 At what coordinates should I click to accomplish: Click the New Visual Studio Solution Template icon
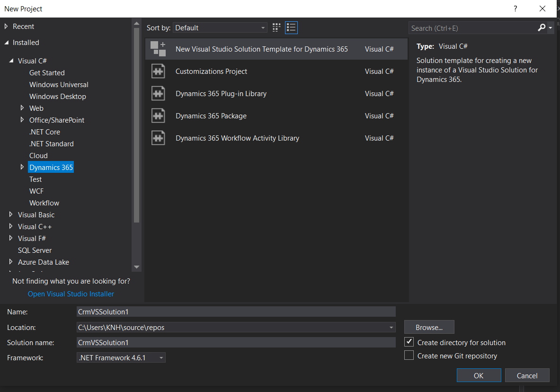point(158,49)
